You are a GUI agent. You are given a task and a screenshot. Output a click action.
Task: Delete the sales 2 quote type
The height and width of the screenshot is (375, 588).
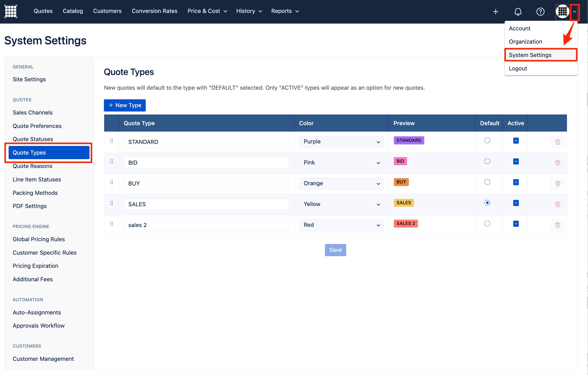[558, 225]
